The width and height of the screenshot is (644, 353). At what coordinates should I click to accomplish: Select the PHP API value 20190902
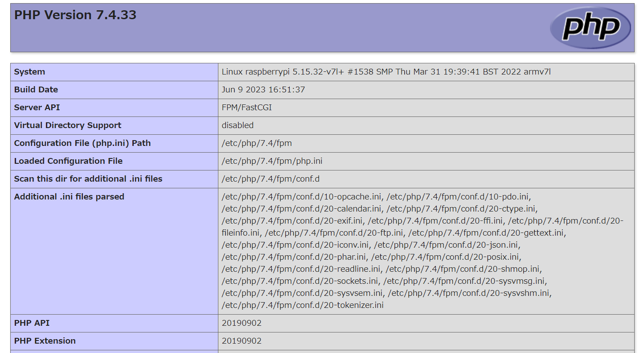[x=242, y=323]
